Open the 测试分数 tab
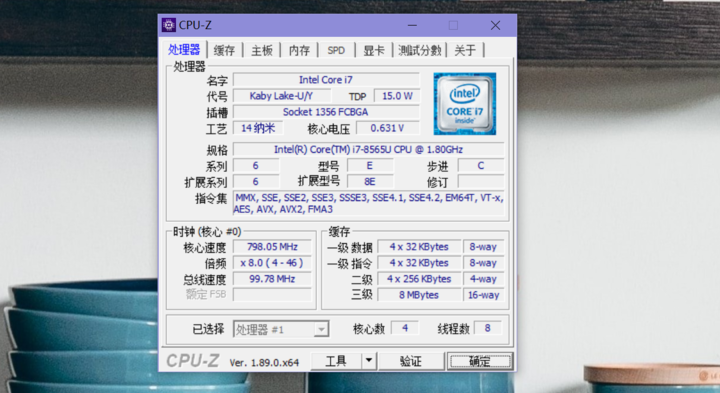 click(x=420, y=50)
